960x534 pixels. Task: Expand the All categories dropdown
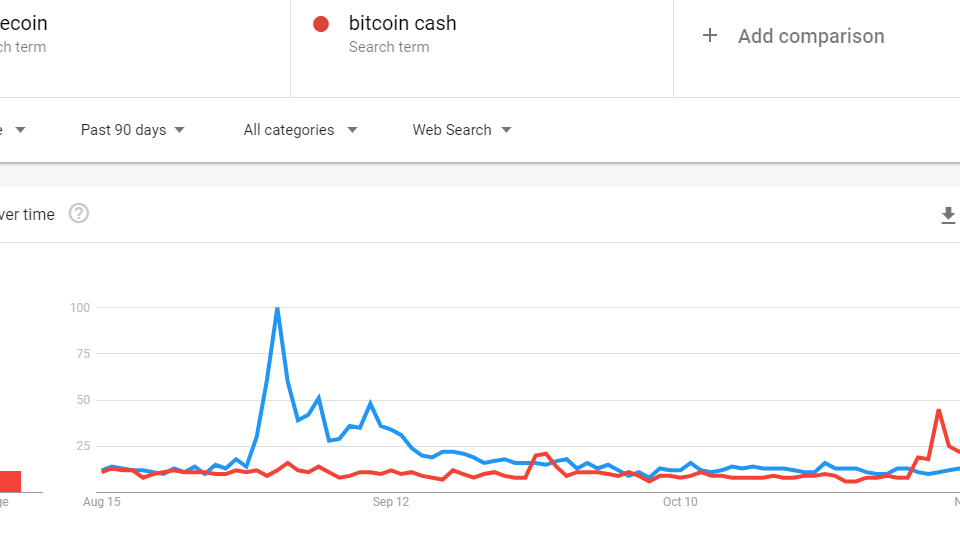click(x=300, y=130)
